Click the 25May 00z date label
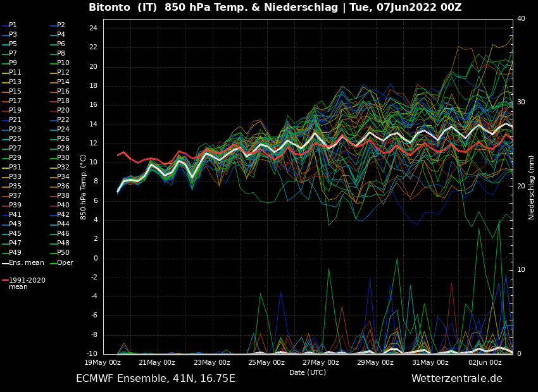The height and width of the screenshot is (392, 538). tap(266, 362)
